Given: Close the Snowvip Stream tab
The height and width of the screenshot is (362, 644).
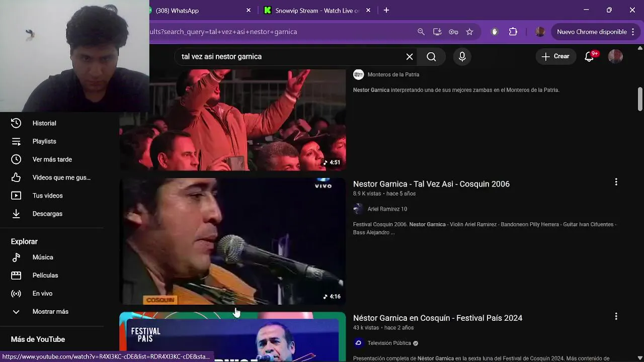Looking at the screenshot, I should (x=368, y=10).
